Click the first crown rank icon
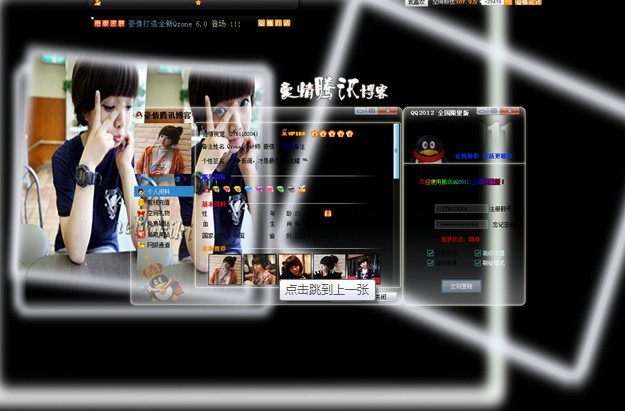625x411 pixels. 314,134
